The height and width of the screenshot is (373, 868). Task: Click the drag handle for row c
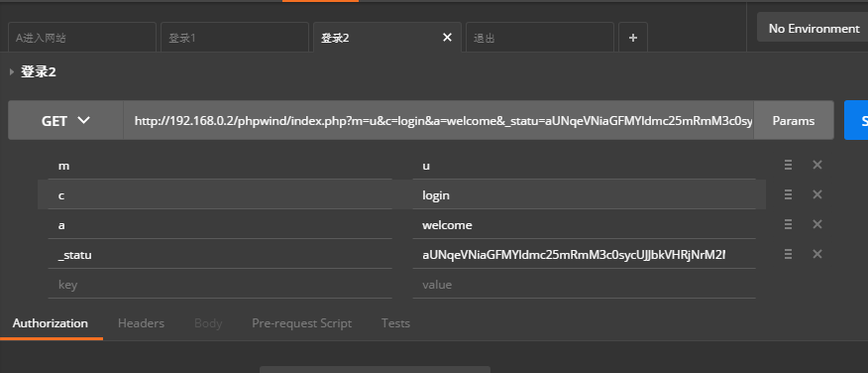(789, 194)
